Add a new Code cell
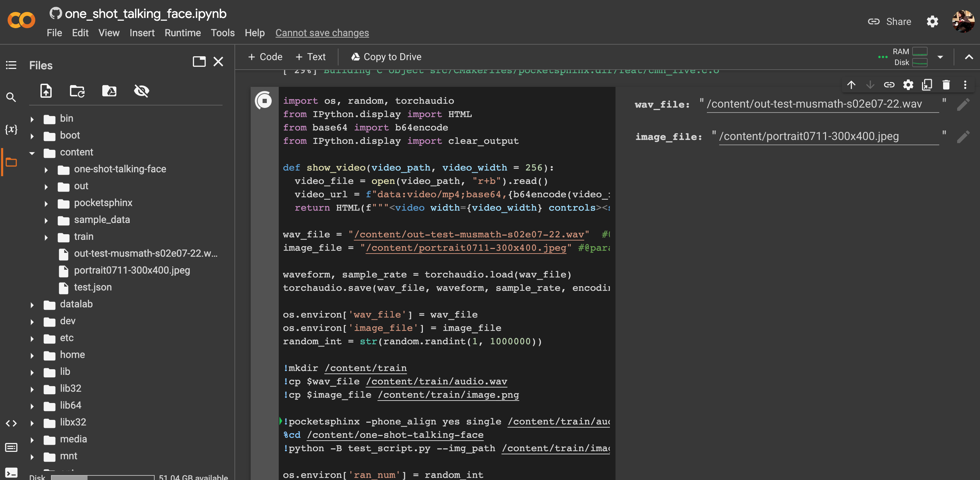Image resolution: width=980 pixels, height=480 pixels. (x=265, y=57)
